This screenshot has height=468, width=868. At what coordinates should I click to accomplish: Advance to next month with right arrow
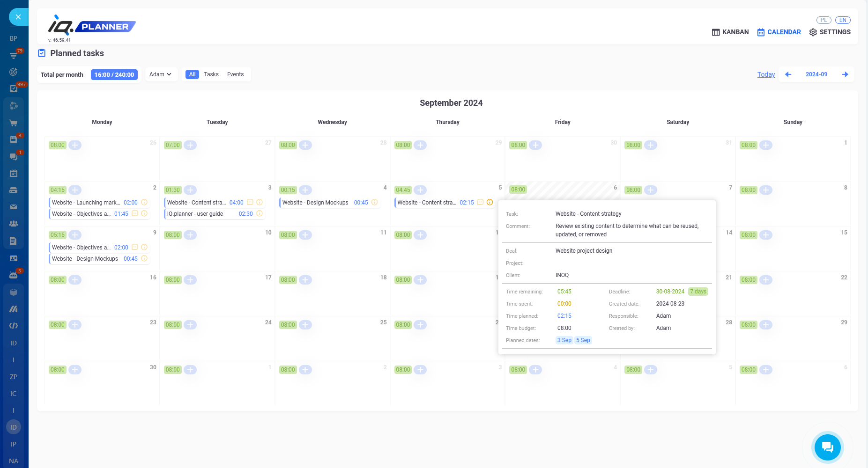846,74
